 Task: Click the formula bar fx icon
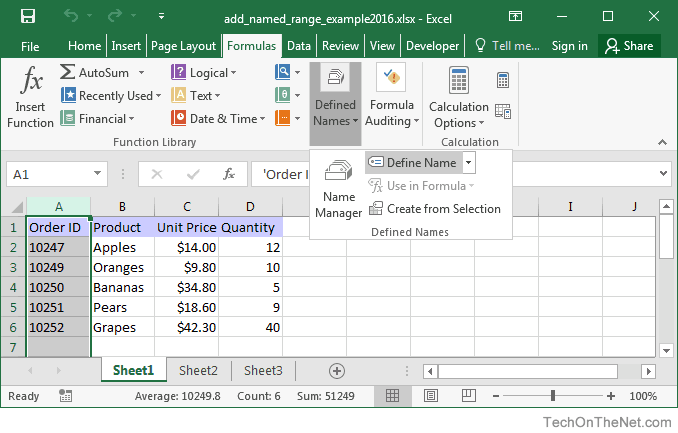coord(229,174)
